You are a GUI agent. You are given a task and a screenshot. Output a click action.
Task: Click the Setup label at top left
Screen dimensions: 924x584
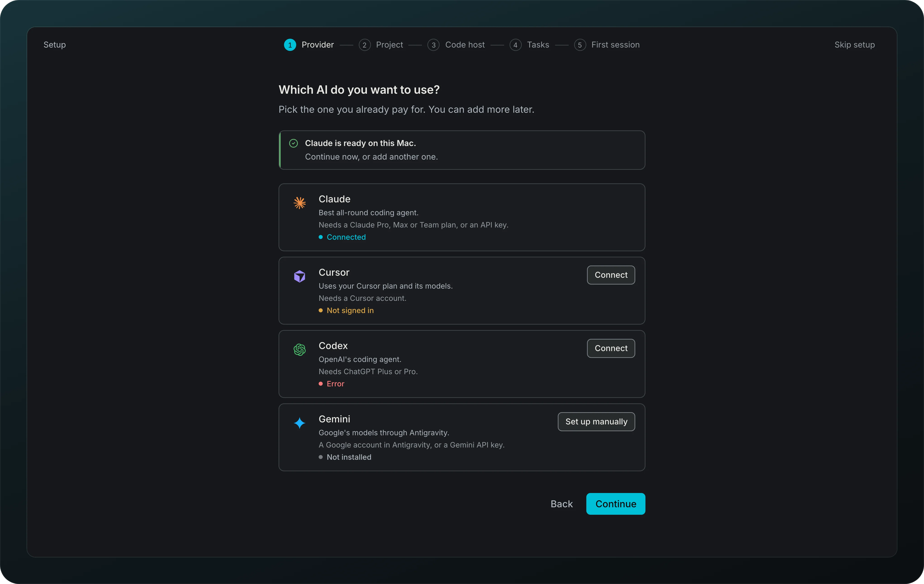point(55,45)
